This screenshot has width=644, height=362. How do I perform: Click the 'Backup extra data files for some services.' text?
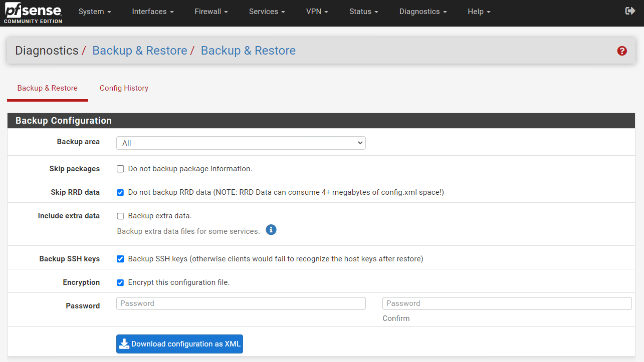click(188, 231)
